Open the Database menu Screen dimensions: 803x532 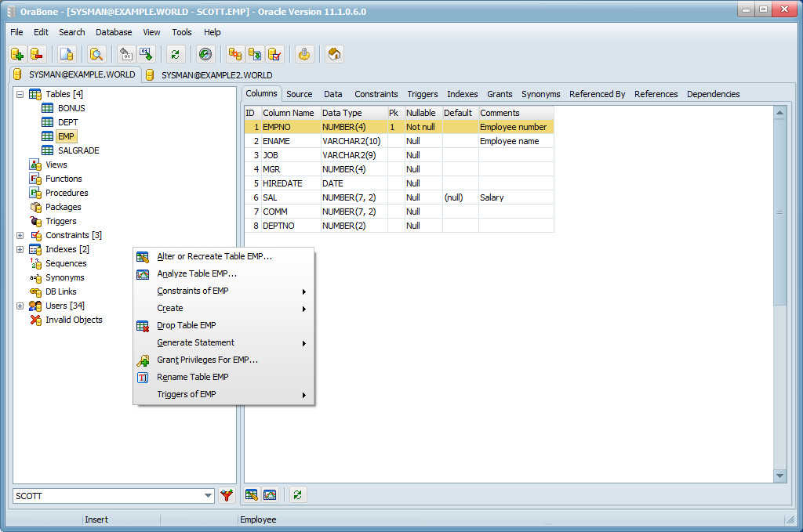pyautogui.click(x=114, y=32)
